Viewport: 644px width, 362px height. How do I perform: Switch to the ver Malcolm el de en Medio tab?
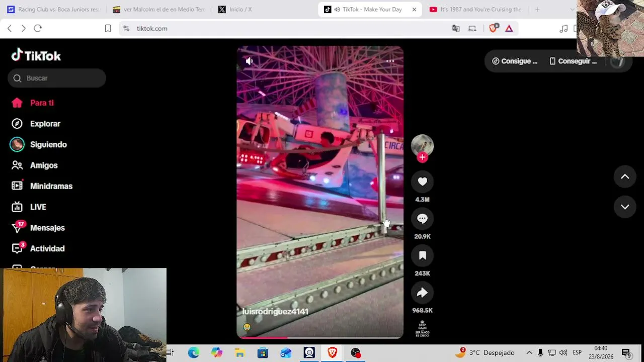pyautogui.click(x=159, y=9)
